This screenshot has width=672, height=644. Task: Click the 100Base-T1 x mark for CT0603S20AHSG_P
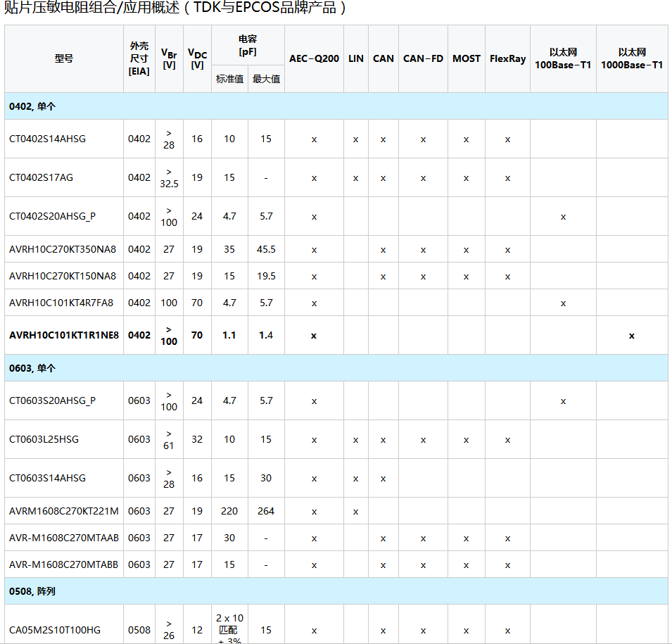[563, 401]
